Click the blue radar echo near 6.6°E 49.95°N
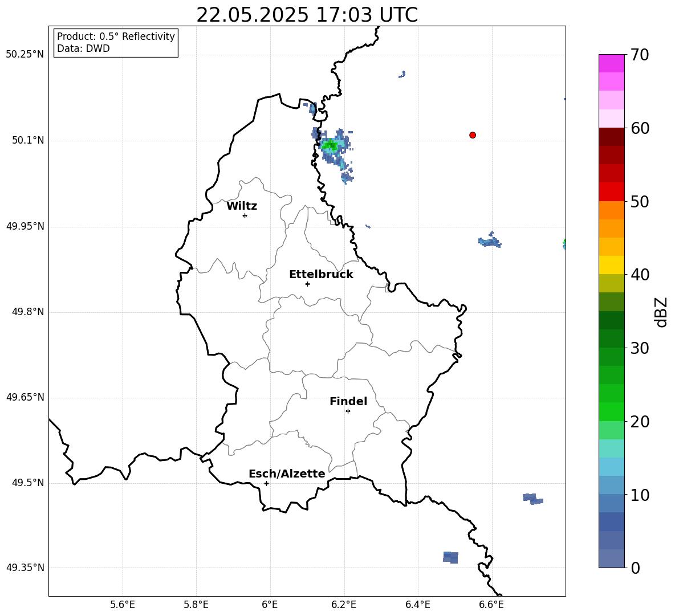The image size is (675, 616). click(x=490, y=241)
